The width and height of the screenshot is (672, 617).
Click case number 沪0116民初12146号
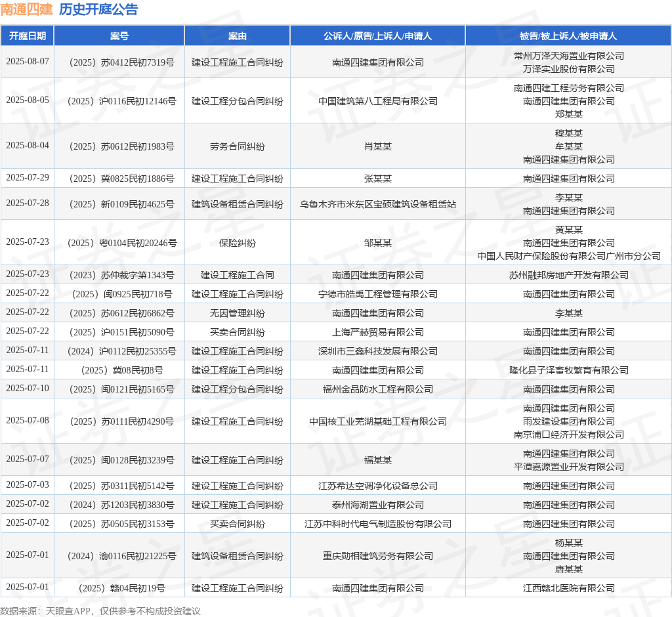(x=138, y=101)
